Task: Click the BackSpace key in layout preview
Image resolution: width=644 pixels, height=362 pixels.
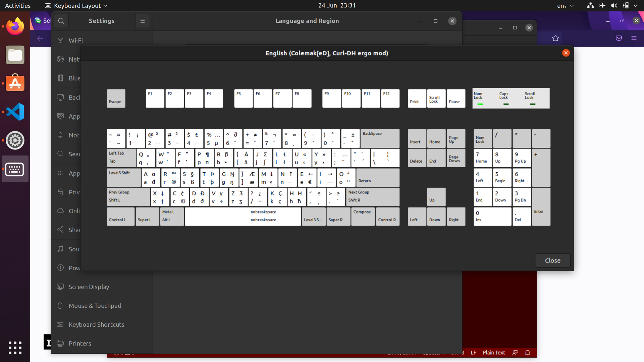Action: [380, 138]
